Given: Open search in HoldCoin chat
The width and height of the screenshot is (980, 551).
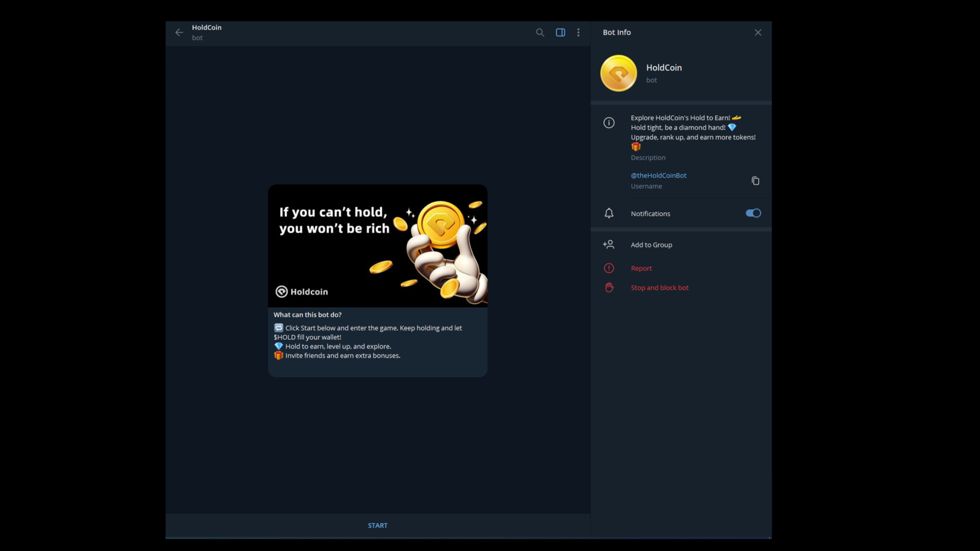Looking at the screenshot, I should 540,32.
